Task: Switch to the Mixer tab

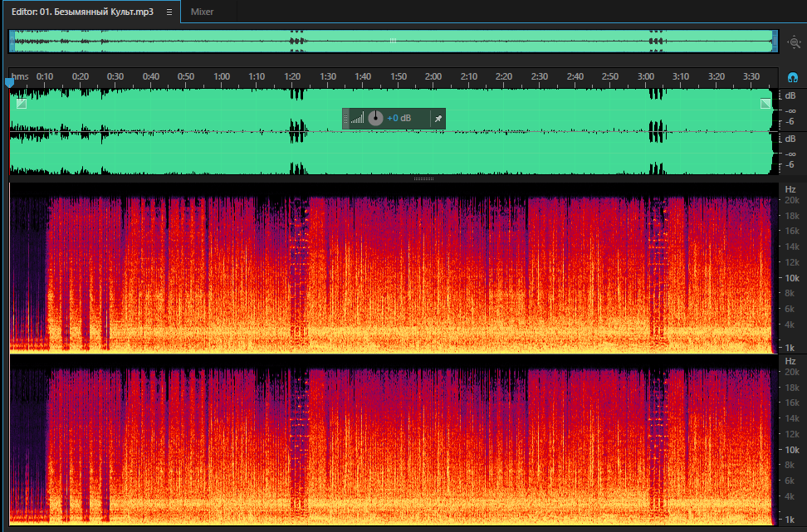Action: (x=202, y=12)
